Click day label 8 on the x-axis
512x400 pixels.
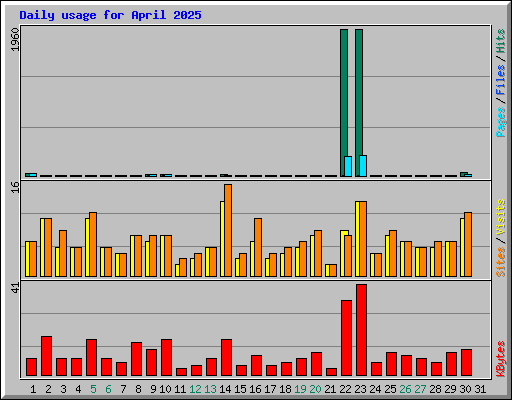[138, 389]
